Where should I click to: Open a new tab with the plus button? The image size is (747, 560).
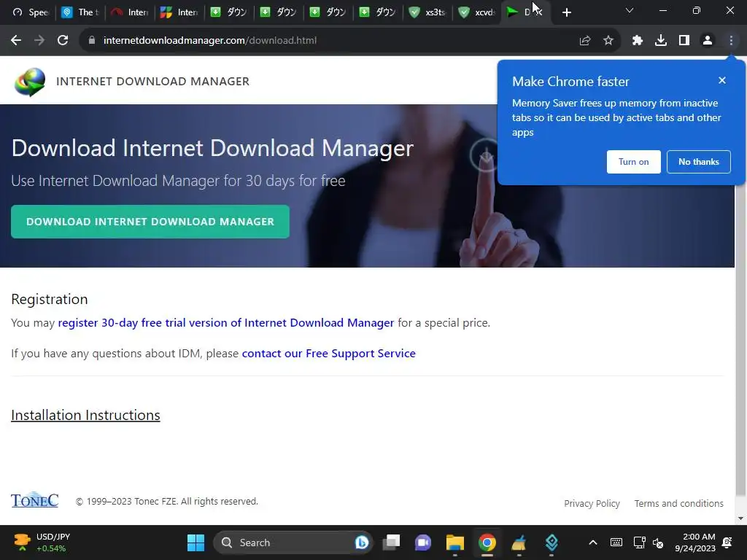pyautogui.click(x=566, y=12)
